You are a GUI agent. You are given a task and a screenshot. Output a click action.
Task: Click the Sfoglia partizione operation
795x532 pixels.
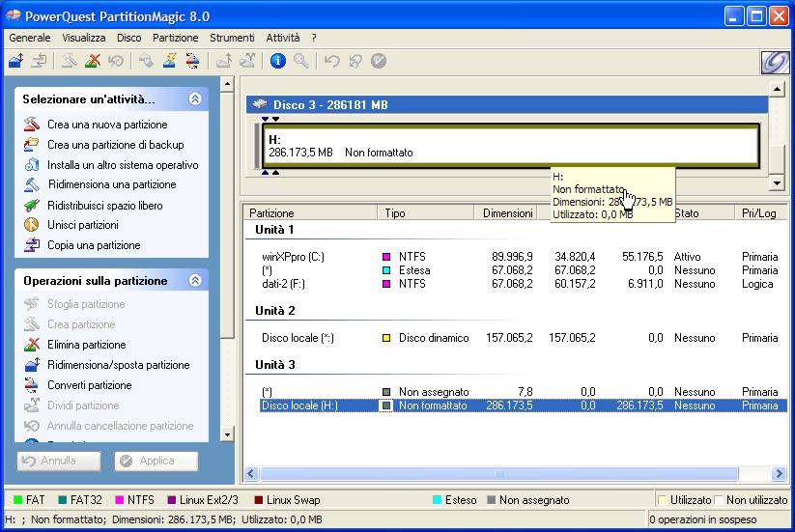coord(86,304)
